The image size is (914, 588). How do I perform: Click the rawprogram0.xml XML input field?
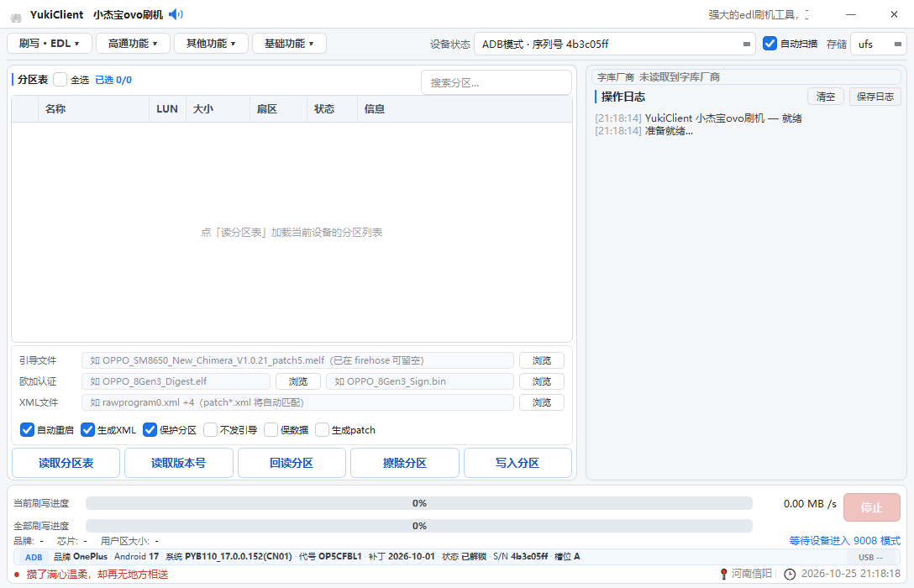click(297, 402)
